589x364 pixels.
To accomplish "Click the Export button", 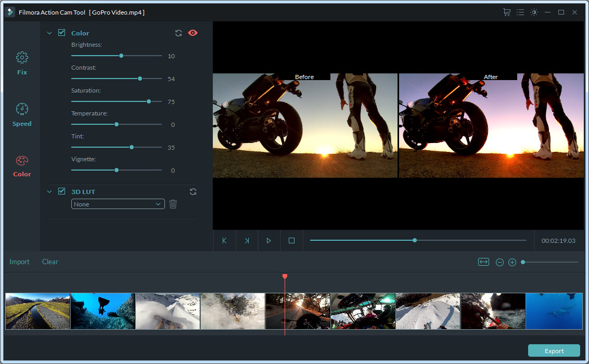I will tap(554, 350).
